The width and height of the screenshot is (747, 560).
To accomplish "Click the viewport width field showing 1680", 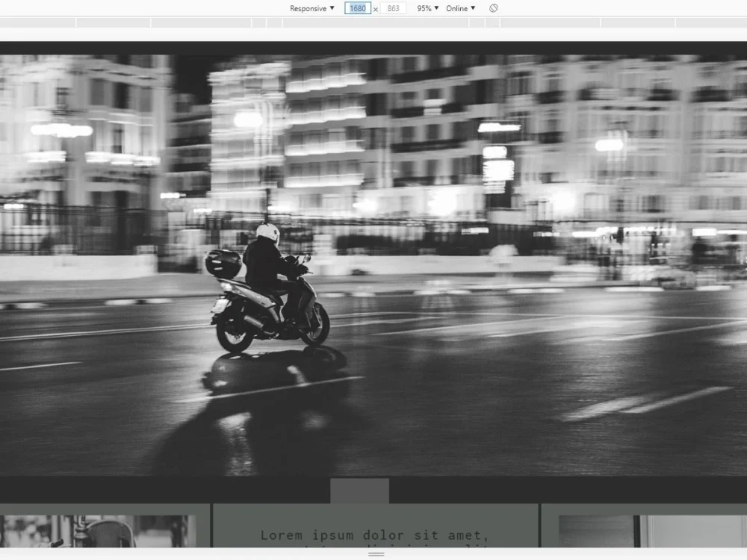I will click(x=357, y=8).
